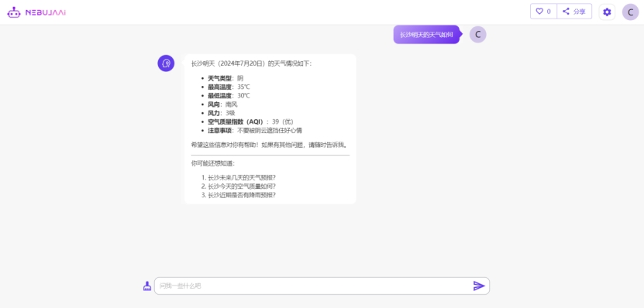Image resolution: width=644 pixels, height=308 pixels.
Task: Like the chat with the heart button
Action: (x=543, y=12)
